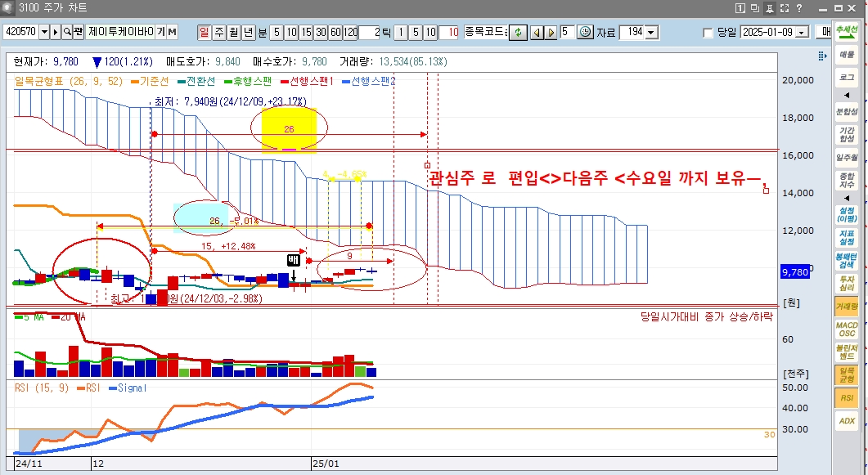This screenshot has height=475, width=868.
Task: Click the copy icon in the title bar
Action: [754, 8]
